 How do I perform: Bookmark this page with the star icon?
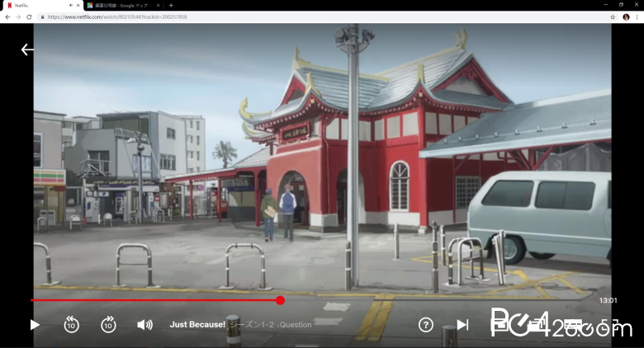[613, 16]
